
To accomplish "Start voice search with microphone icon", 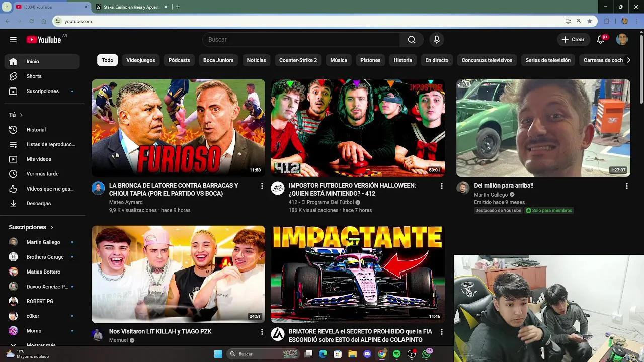I will [436, 40].
